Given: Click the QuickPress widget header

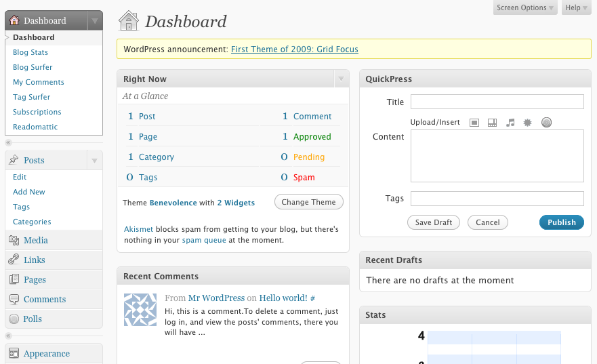Looking at the screenshot, I should tap(475, 79).
